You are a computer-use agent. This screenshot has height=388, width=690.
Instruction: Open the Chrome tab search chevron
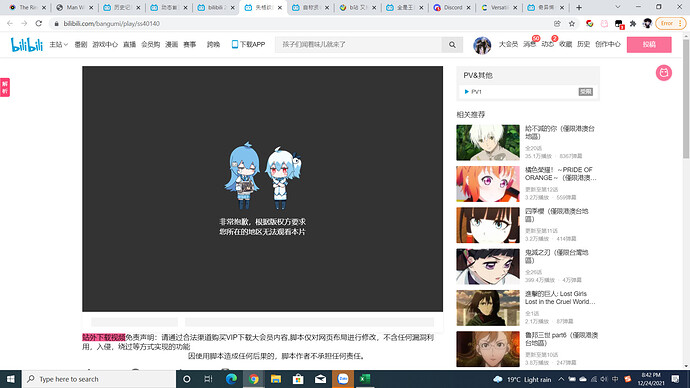tap(617, 7)
